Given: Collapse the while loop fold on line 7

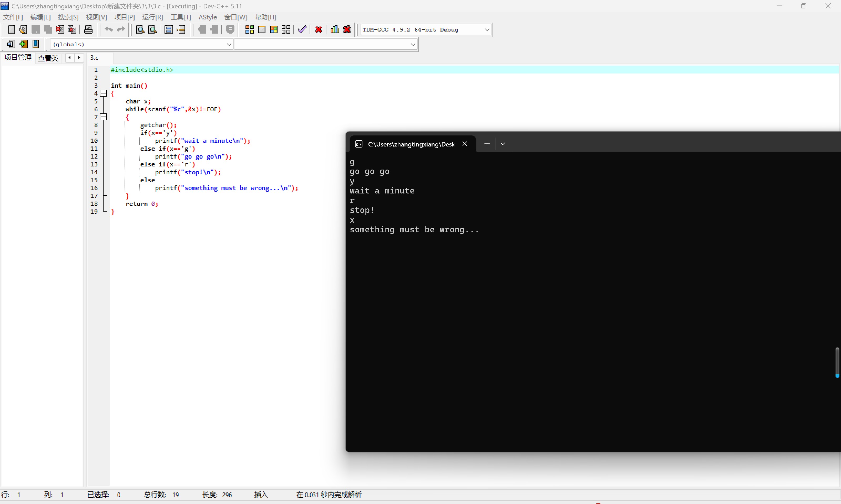Looking at the screenshot, I should tap(104, 117).
